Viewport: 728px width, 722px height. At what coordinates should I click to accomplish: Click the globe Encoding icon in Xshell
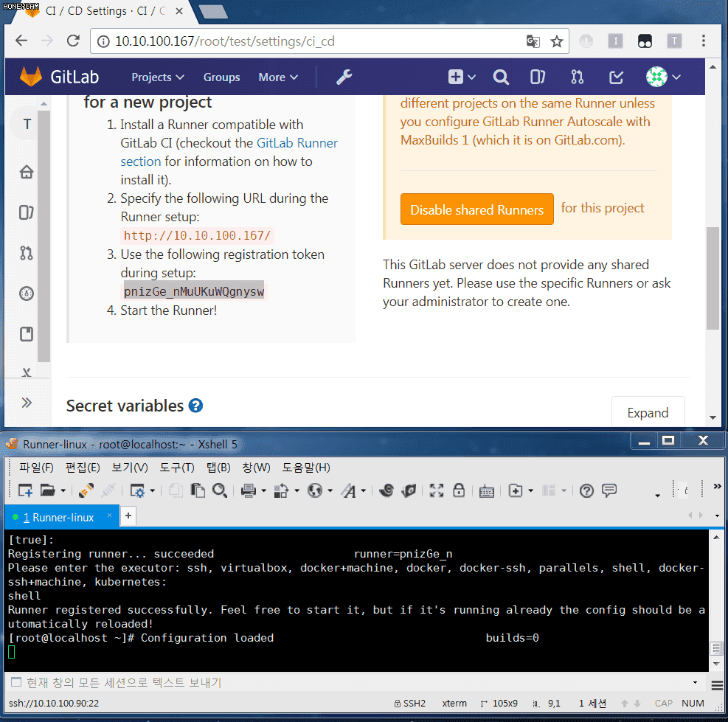315,490
